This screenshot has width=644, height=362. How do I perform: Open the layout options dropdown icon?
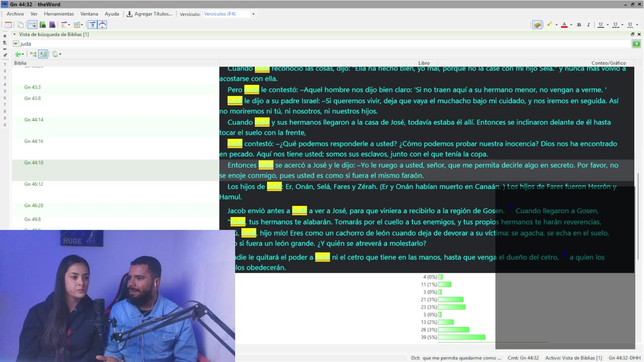pyautogui.click(x=65, y=25)
